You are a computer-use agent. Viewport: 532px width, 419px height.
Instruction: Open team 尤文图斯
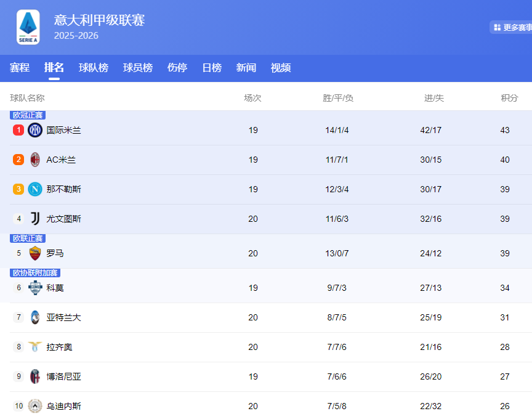[x=64, y=219]
